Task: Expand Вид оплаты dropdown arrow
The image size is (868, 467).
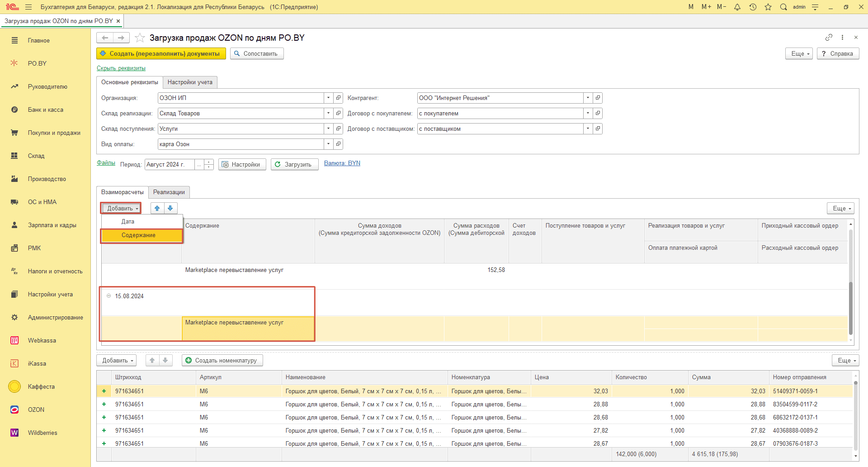Action: 329,144
